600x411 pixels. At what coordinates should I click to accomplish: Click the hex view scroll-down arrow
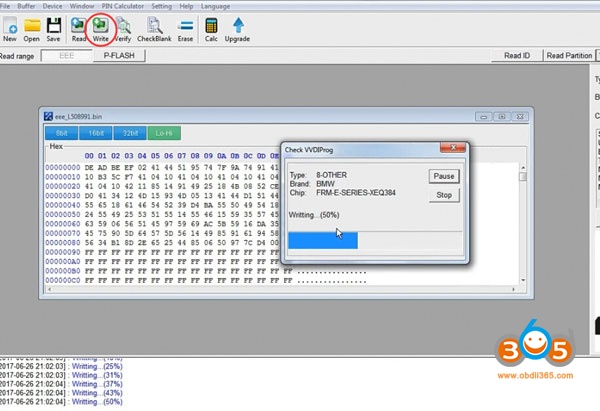(x=523, y=281)
